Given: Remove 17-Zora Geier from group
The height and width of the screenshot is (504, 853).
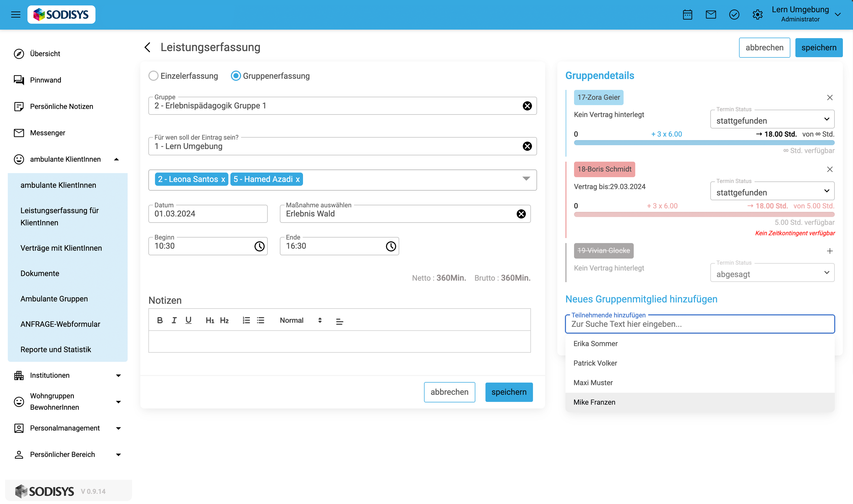Looking at the screenshot, I should tap(830, 98).
